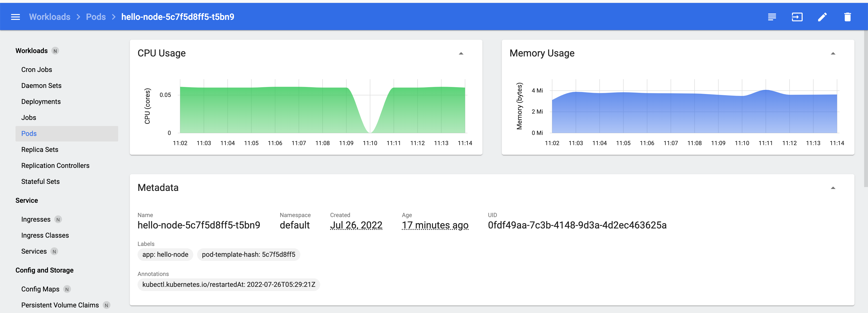Collapse the Metadata card

(833, 188)
